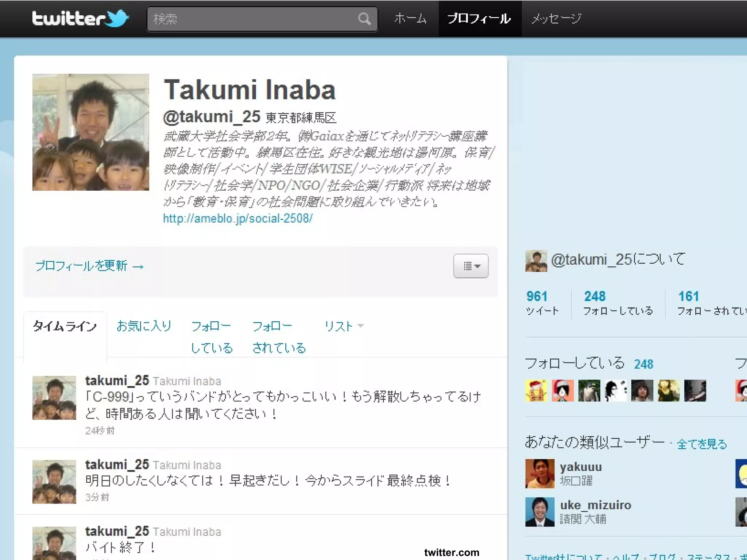747x560 pixels.
Task: Click Takumi Inaba's large profile photo
Action: click(91, 132)
